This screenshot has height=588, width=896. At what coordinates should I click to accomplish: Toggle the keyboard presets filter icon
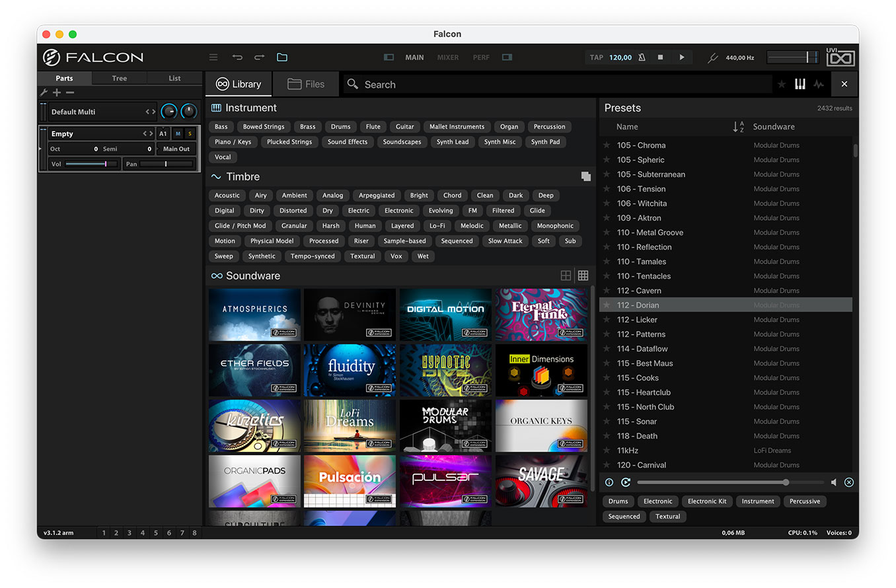tap(800, 85)
